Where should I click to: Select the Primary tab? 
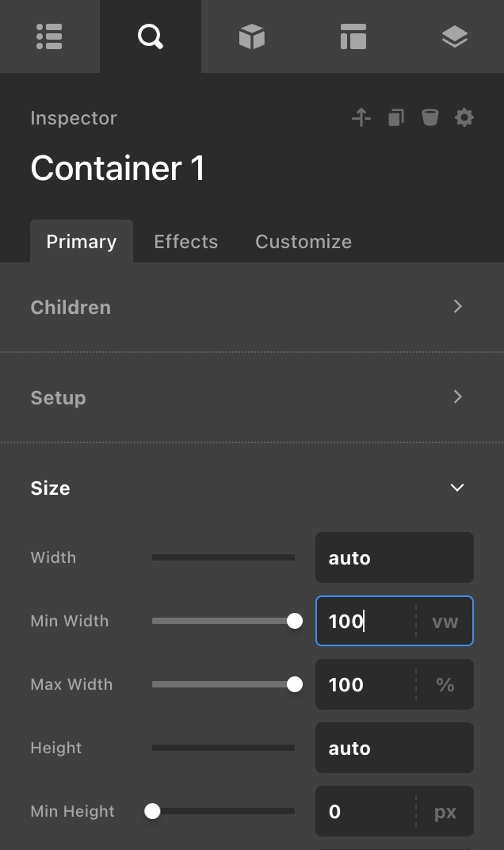click(x=81, y=242)
